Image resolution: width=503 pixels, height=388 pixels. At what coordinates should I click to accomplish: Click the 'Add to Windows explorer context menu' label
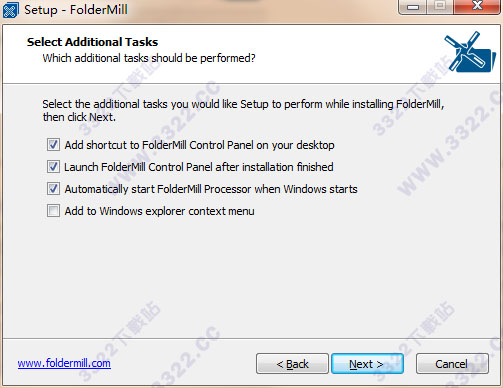[159, 211]
